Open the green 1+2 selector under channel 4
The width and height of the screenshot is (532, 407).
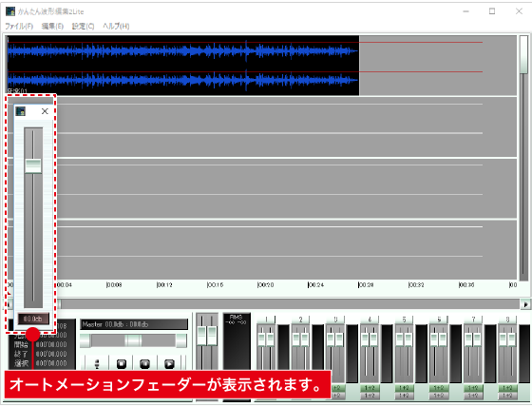[x=370, y=388]
